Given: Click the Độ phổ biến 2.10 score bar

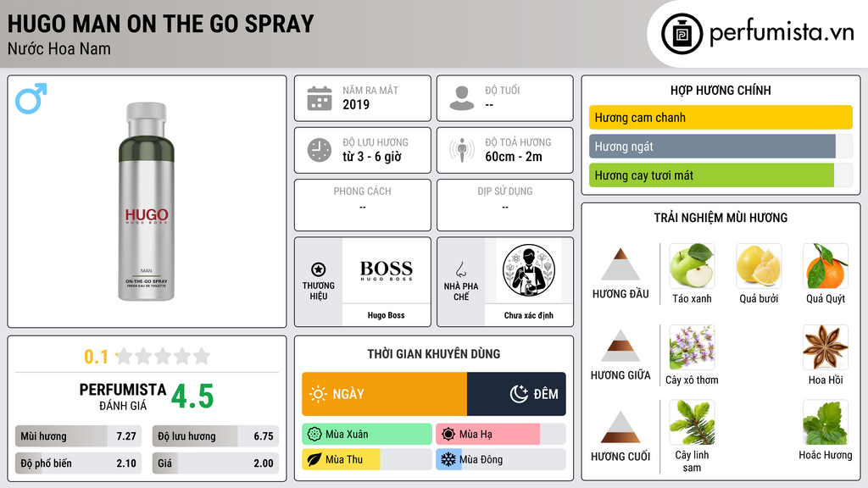Looking at the screenshot, I should coord(78,463).
